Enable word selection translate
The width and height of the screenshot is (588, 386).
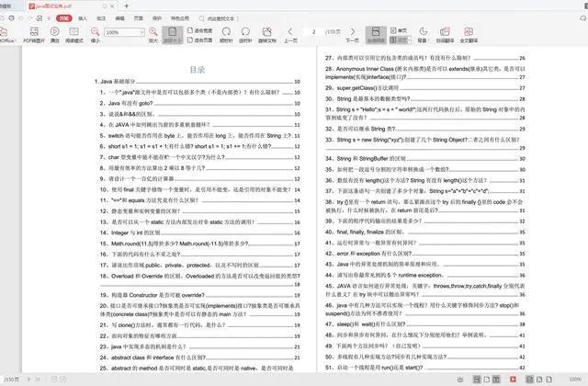tap(445, 35)
